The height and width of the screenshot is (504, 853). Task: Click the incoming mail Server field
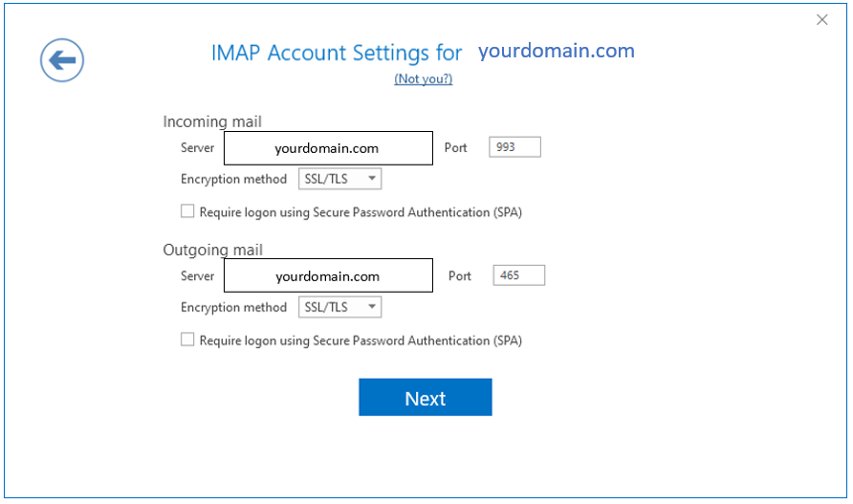pos(329,148)
